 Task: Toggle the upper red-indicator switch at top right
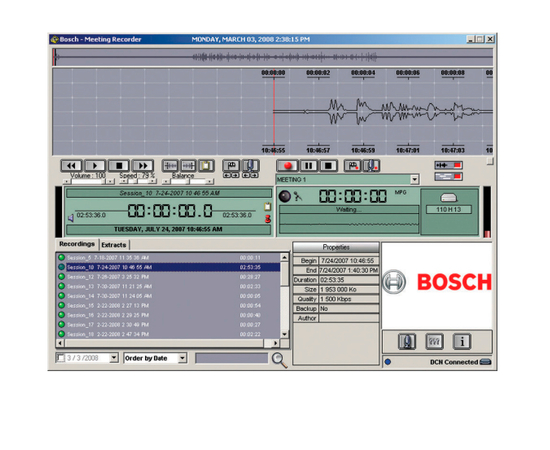click(449, 165)
